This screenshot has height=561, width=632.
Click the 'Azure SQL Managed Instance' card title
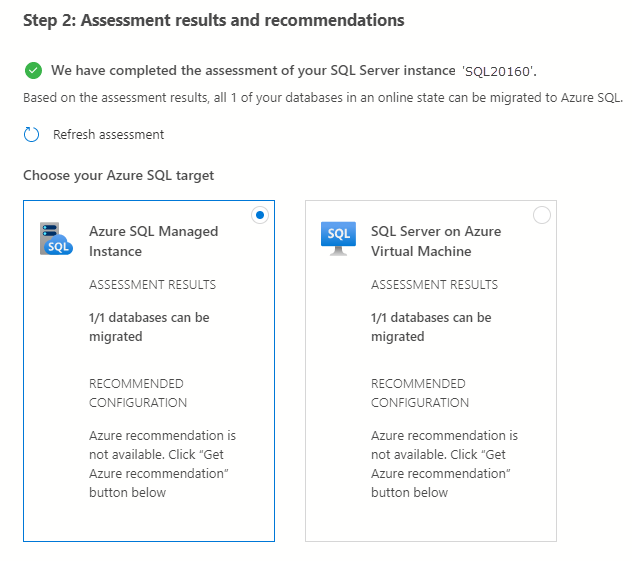click(154, 241)
